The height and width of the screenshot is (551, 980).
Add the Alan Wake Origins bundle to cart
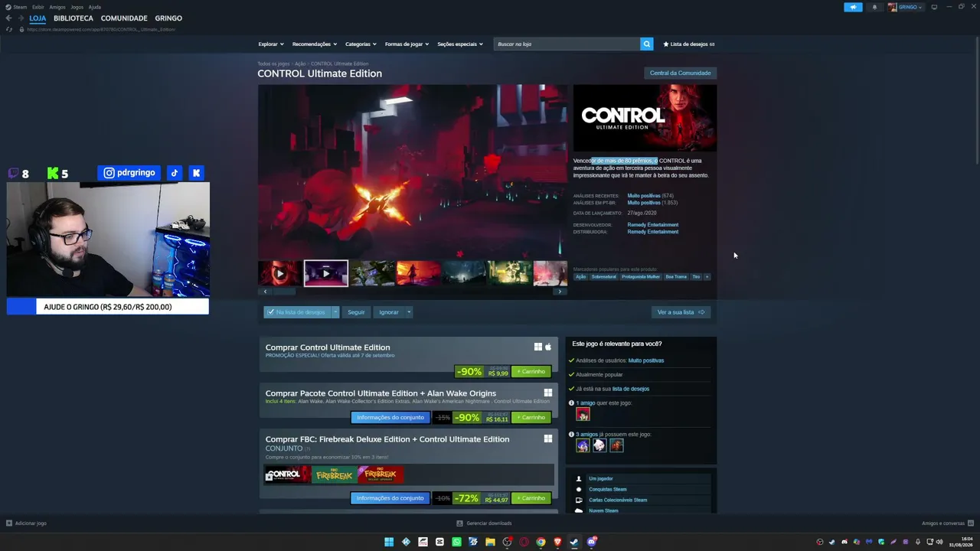pos(531,418)
